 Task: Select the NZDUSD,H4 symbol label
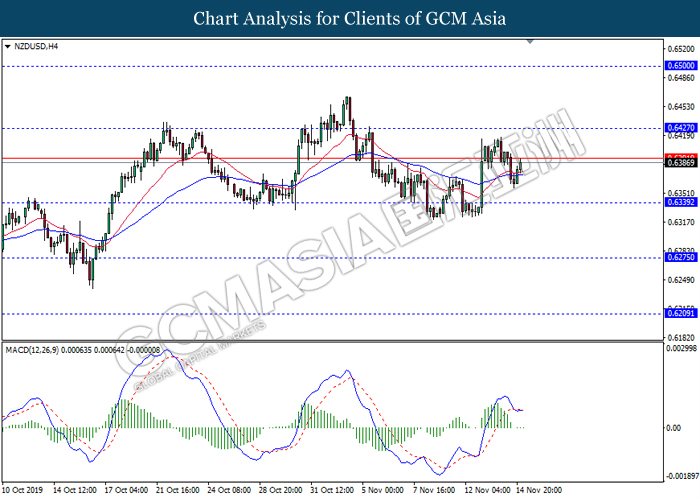click(36, 46)
